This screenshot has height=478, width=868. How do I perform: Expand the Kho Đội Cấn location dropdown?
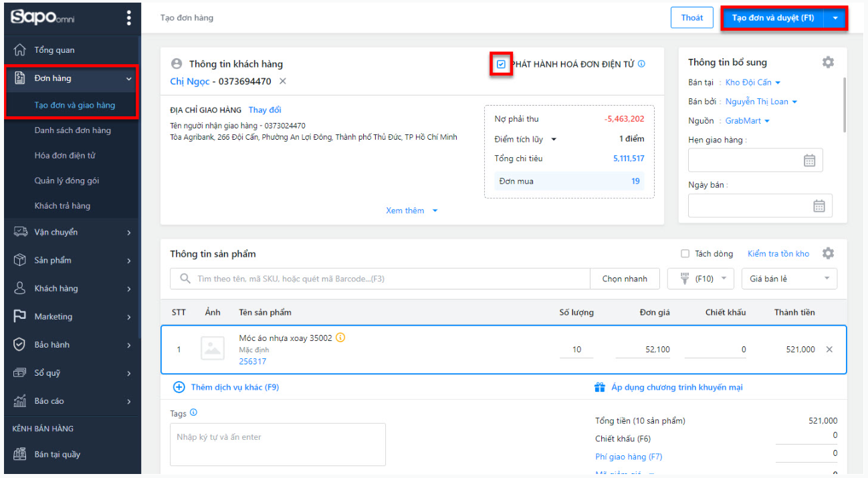point(753,82)
